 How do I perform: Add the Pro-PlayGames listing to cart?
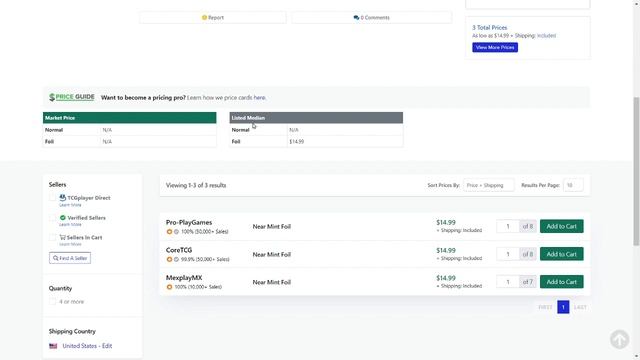coord(562,226)
